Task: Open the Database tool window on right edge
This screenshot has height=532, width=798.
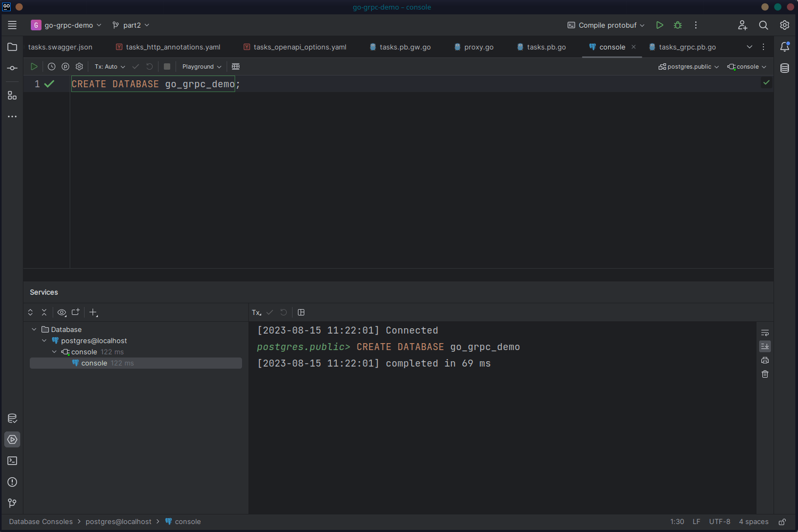Action: pyautogui.click(x=784, y=68)
